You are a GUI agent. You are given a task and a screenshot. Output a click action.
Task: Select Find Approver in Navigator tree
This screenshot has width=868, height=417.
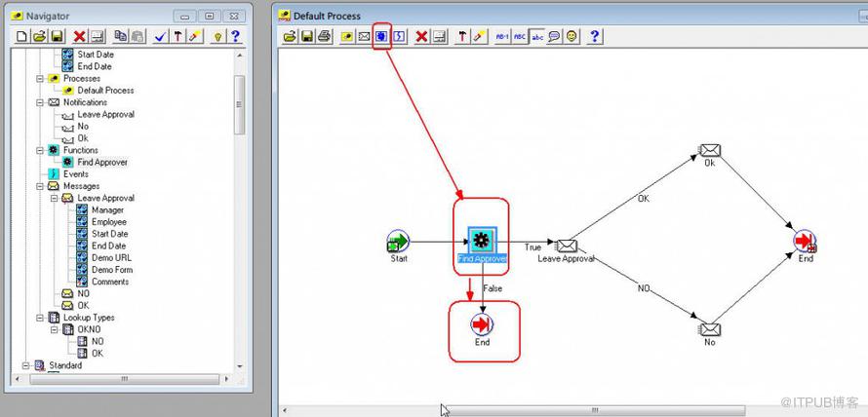pos(102,163)
